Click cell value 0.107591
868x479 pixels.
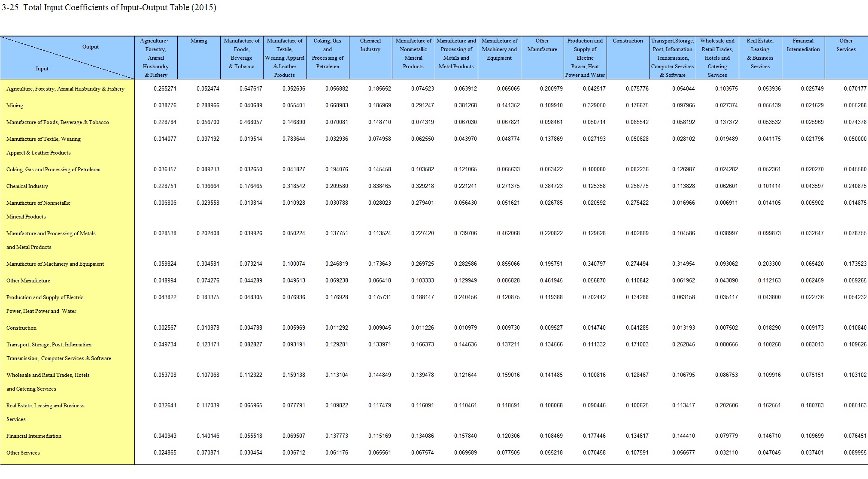pos(637,453)
